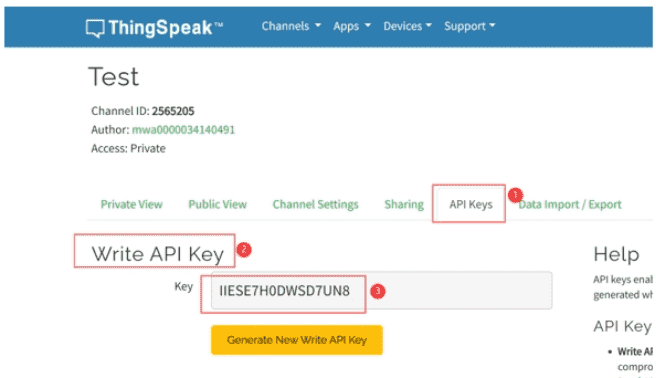656x378 pixels.
Task: Open the Channels dropdown menu
Action: click(x=291, y=26)
